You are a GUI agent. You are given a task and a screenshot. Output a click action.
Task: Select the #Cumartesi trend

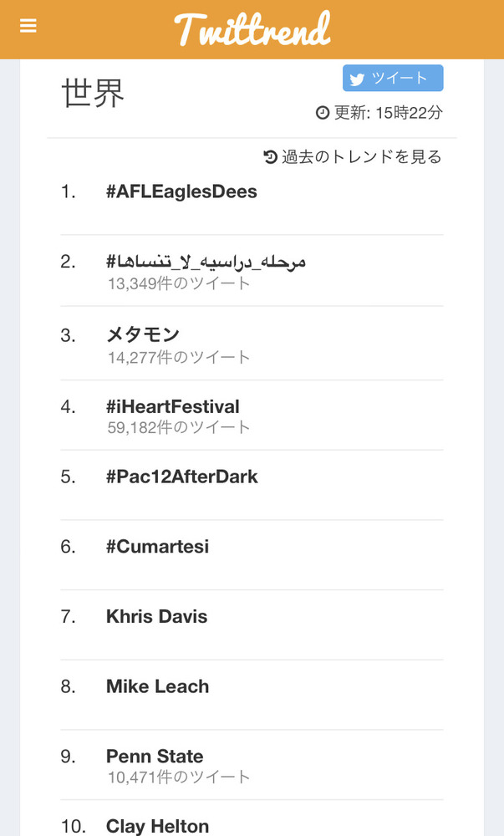coord(157,547)
